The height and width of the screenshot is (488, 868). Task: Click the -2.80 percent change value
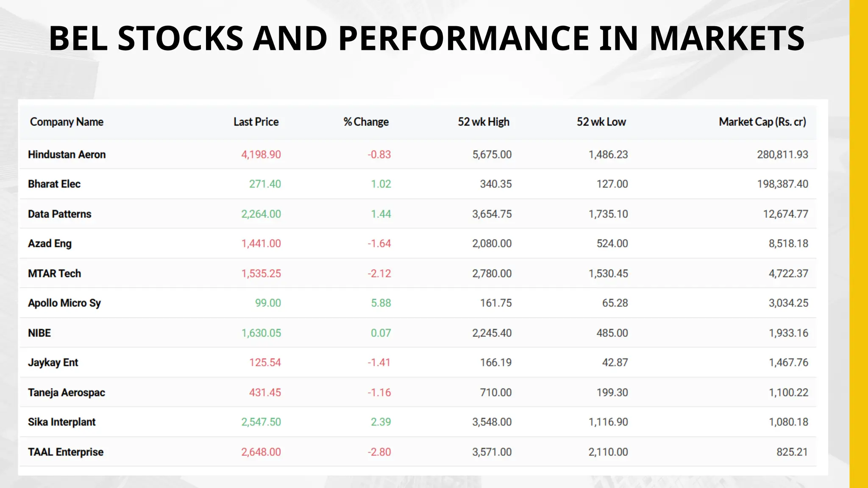tap(379, 452)
